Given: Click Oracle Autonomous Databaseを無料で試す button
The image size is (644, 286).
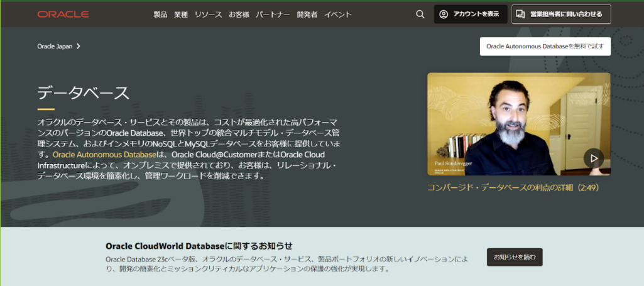Looking at the screenshot, I should pos(545,47).
